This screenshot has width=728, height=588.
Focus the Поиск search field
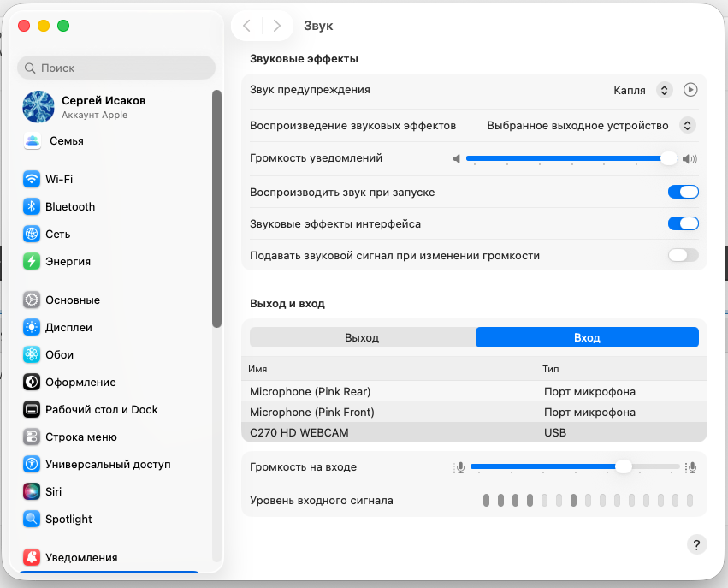point(116,68)
